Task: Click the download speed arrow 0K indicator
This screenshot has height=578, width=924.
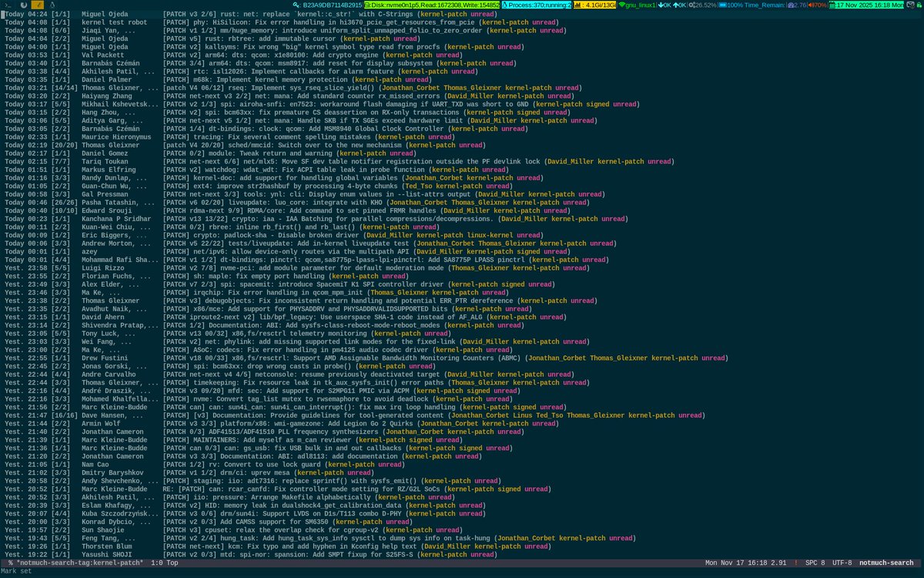Action: [x=665, y=5]
